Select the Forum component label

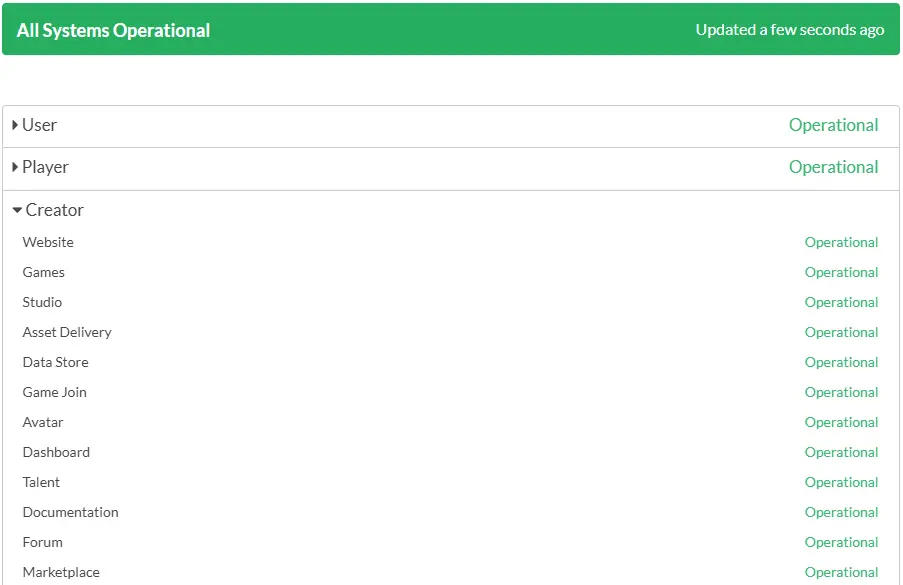(x=42, y=542)
